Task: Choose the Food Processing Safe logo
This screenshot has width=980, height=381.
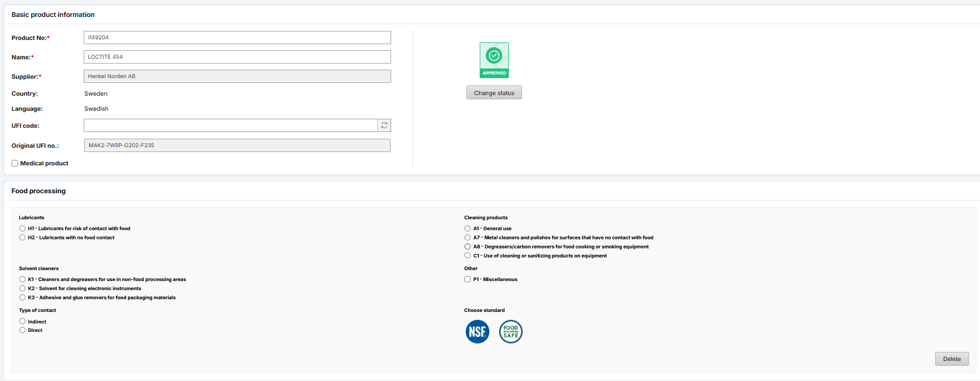Action: coord(511,332)
